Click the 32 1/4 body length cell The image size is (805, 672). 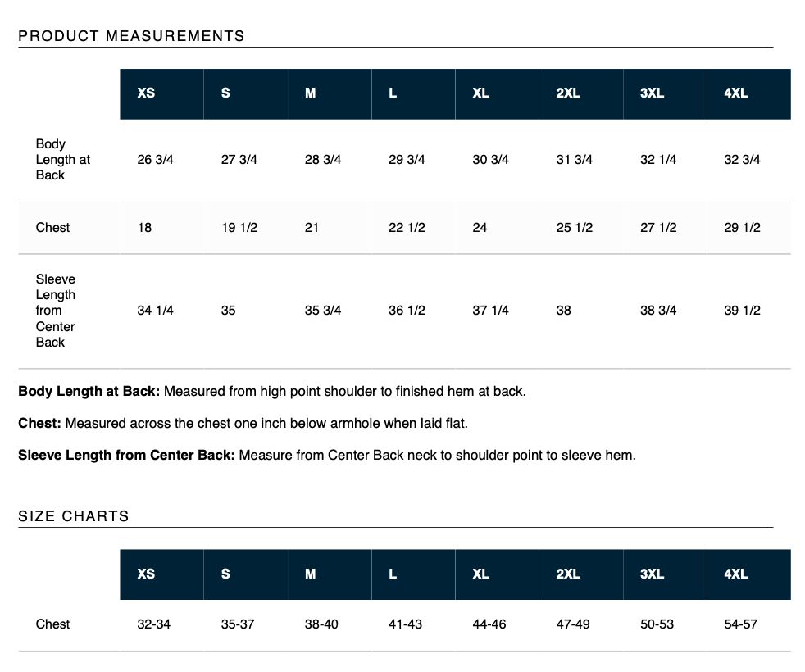point(658,160)
